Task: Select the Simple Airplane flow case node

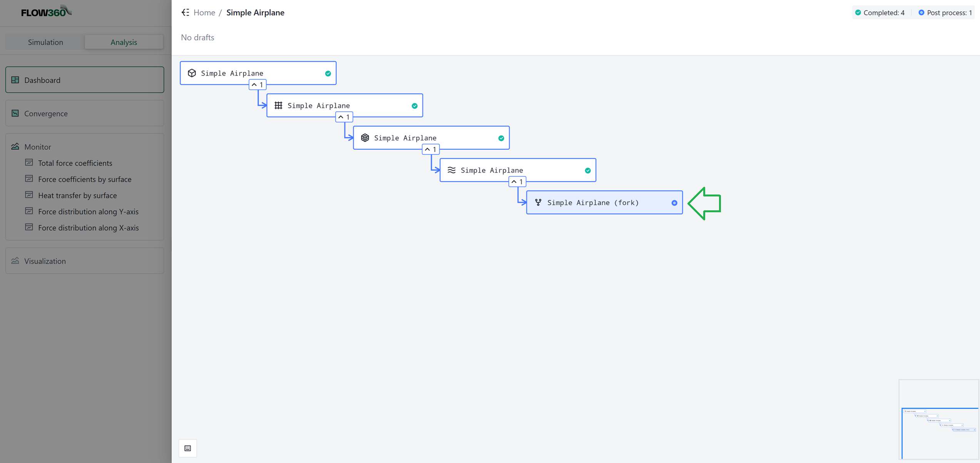Action: click(x=518, y=170)
